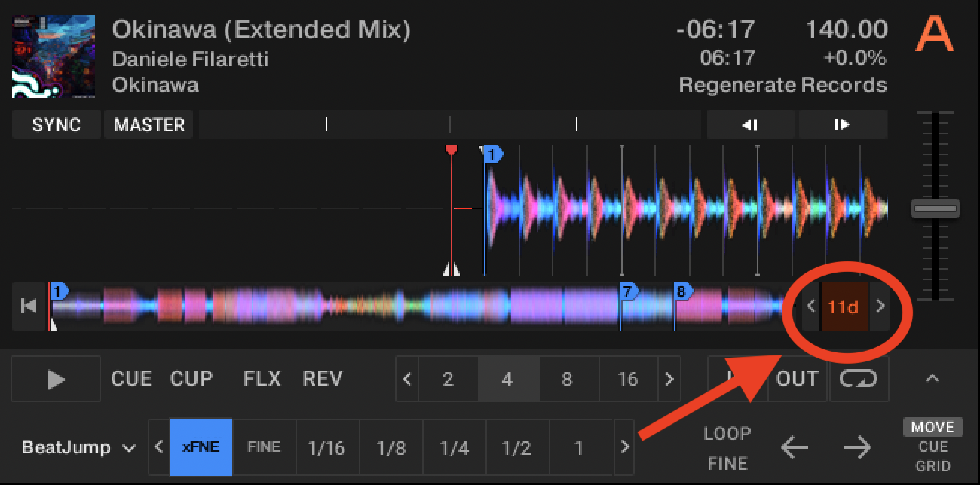Select the MOVE mode option
Viewport: 980px width, 485px height.
coord(933,427)
